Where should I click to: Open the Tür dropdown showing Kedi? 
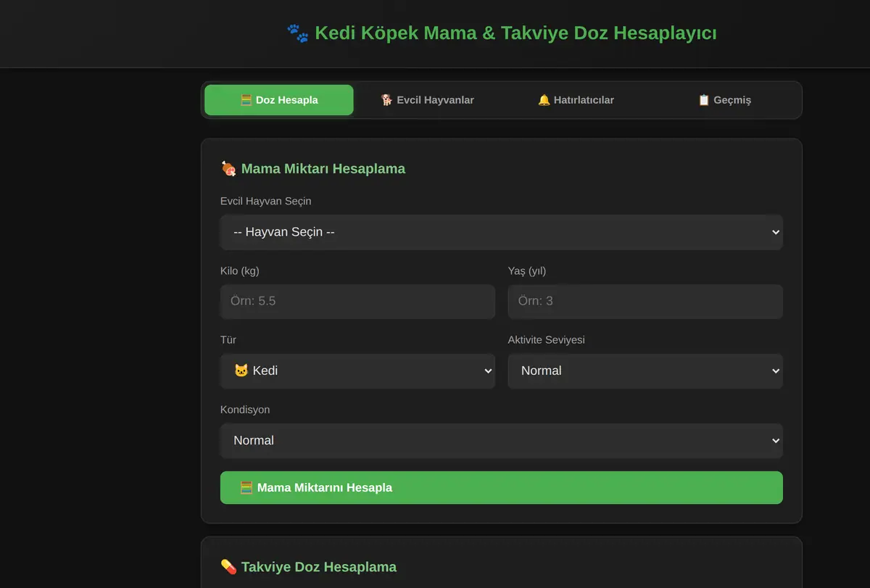[x=357, y=370]
